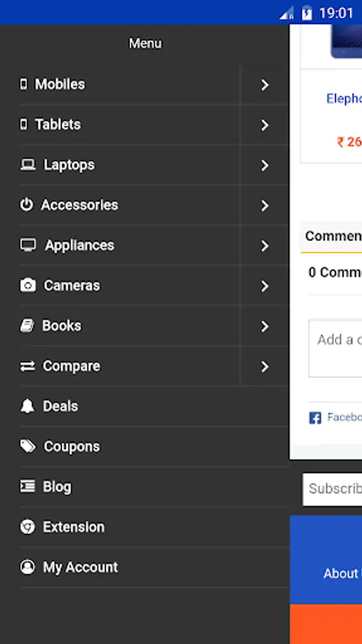Image resolution: width=362 pixels, height=644 pixels.
Task: Expand the Books submenu arrow
Action: click(265, 326)
